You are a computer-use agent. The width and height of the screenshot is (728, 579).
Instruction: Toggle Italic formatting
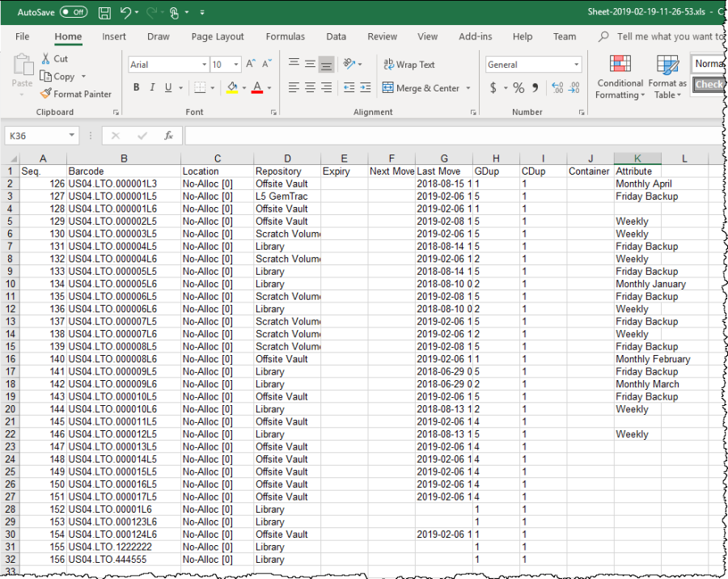coord(152,87)
